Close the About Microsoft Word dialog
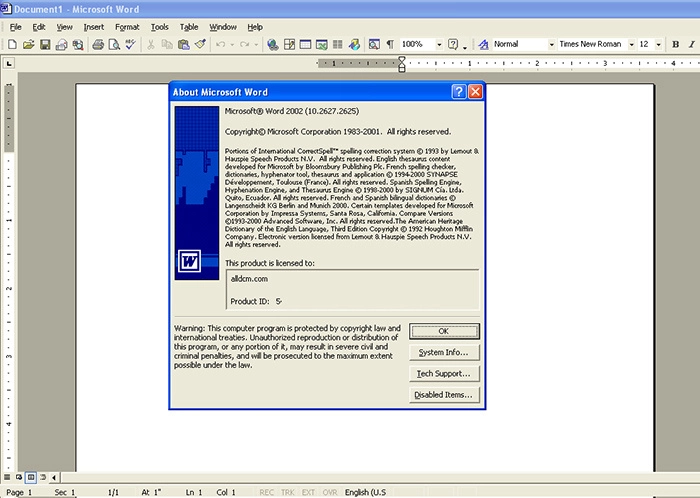 [475, 91]
